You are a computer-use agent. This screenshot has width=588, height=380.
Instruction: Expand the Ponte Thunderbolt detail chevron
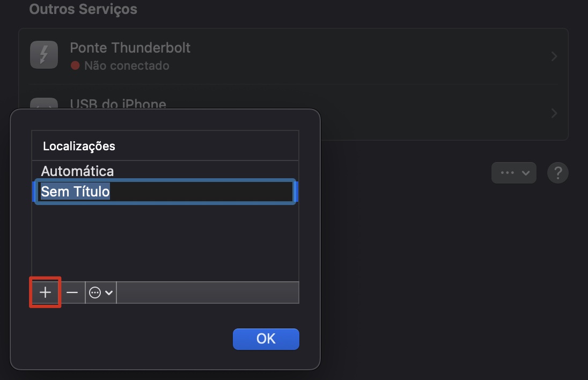coord(554,56)
